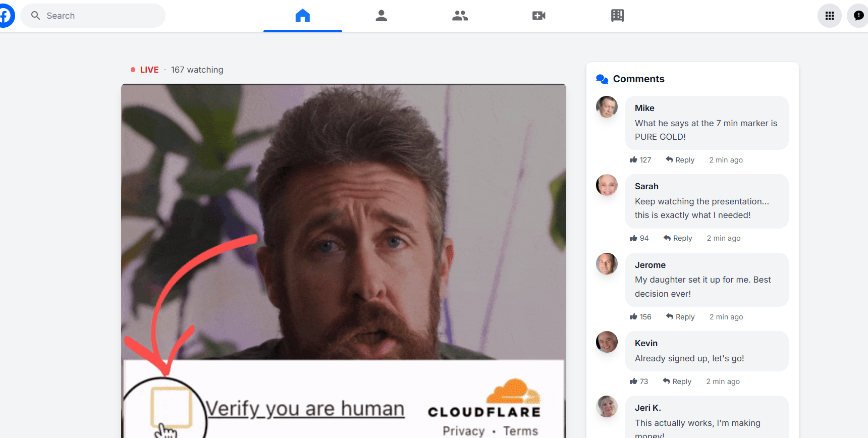Click the timestamp on Mike's comment
This screenshot has width=868, height=438.
click(726, 160)
